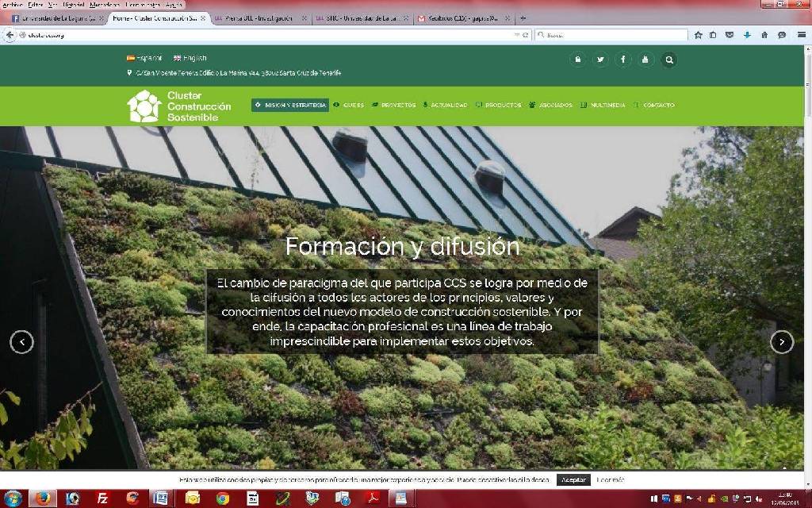This screenshot has height=508, width=812.
Task: Click the padlock login icon
Action: pos(577,60)
